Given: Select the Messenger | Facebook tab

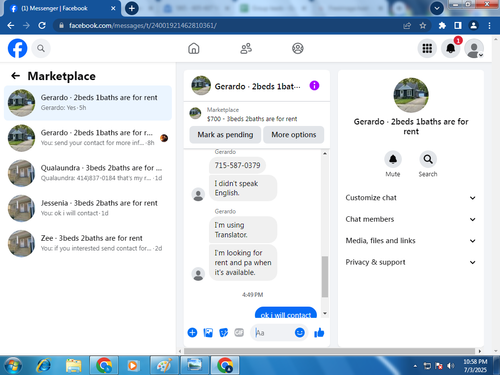Looking at the screenshot, I should coord(60,8).
